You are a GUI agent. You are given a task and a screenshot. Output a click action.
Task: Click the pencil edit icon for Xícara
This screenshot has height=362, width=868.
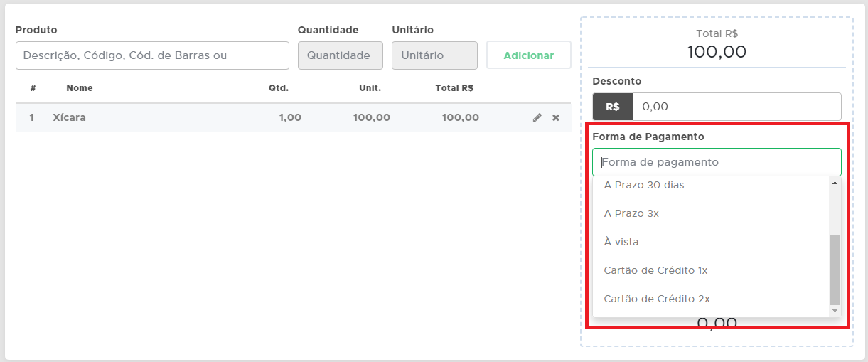pyautogui.click(x=537, y=117)
